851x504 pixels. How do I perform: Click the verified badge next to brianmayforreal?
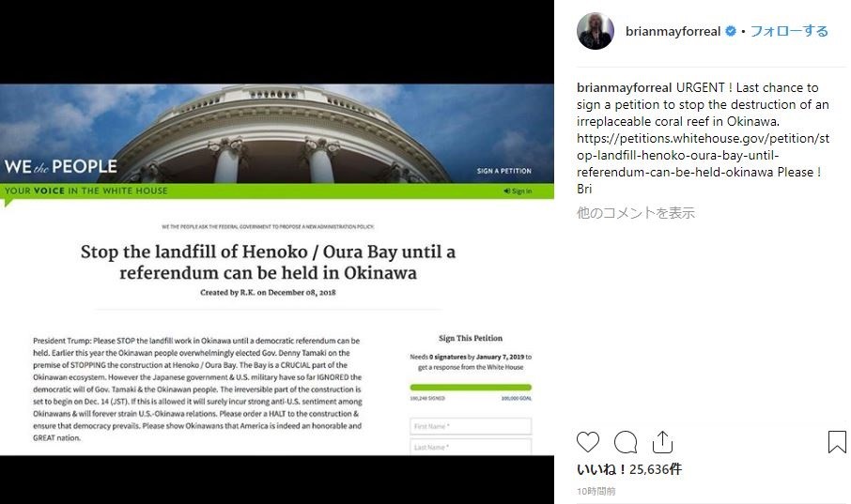731,32
